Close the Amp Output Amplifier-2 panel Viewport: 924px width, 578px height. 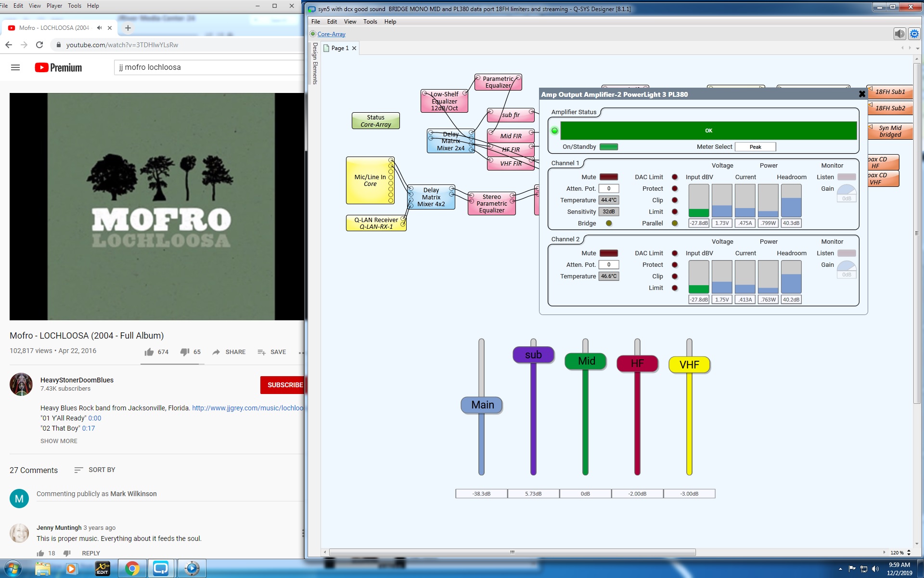coord(862,94)
